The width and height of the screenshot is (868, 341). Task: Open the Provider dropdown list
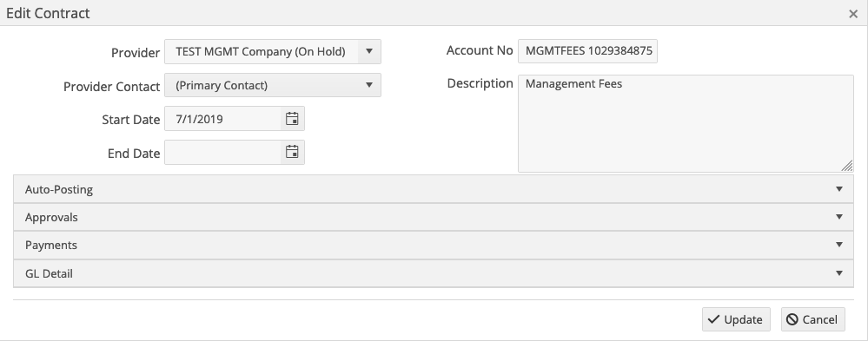tap(369, 51)
